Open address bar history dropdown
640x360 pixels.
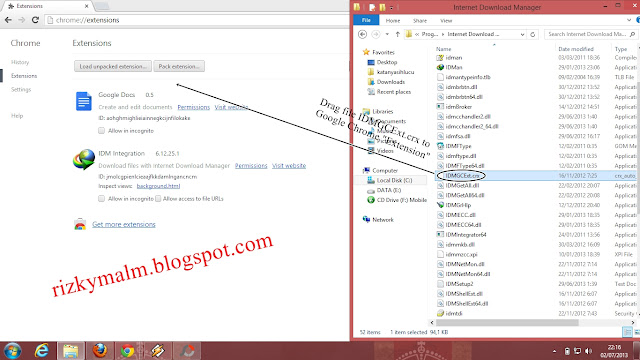pos(522,35)
